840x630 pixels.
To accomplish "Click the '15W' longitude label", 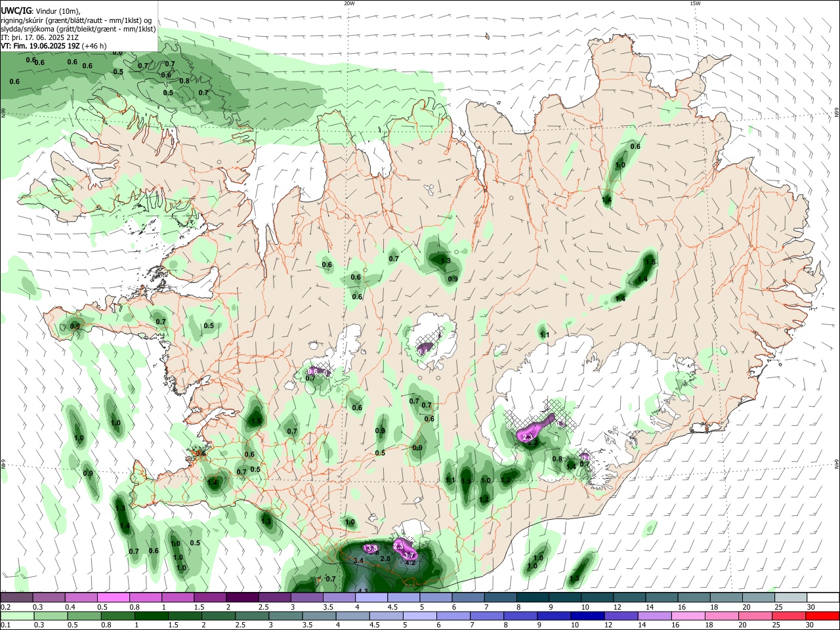I will pos(695,3).
